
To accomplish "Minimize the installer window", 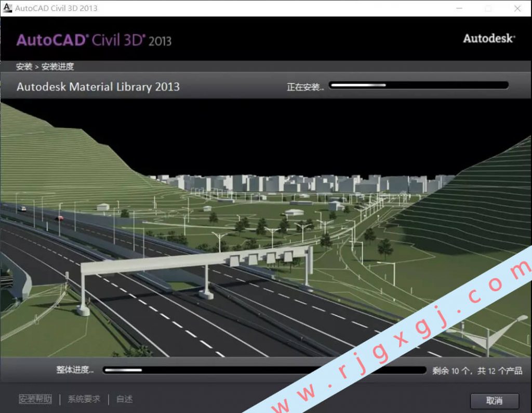I will click(x=459, y=8).
